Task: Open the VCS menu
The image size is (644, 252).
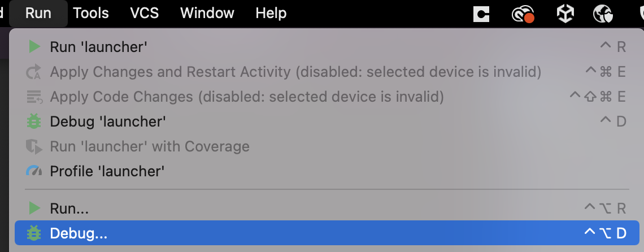Action: click(145, 13)
